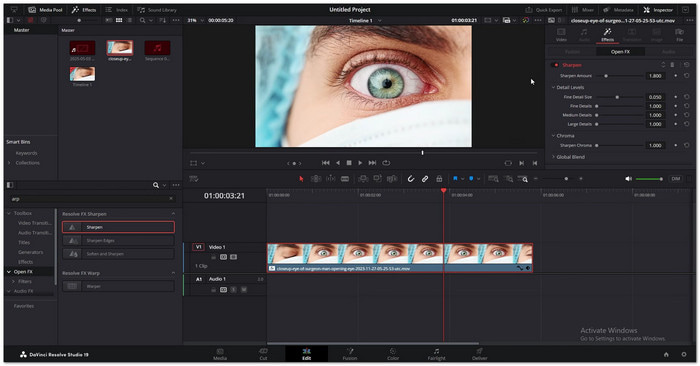Collapse the Resolve FX Sharpen group
700x366 pixels.
[x=173, y=214]
